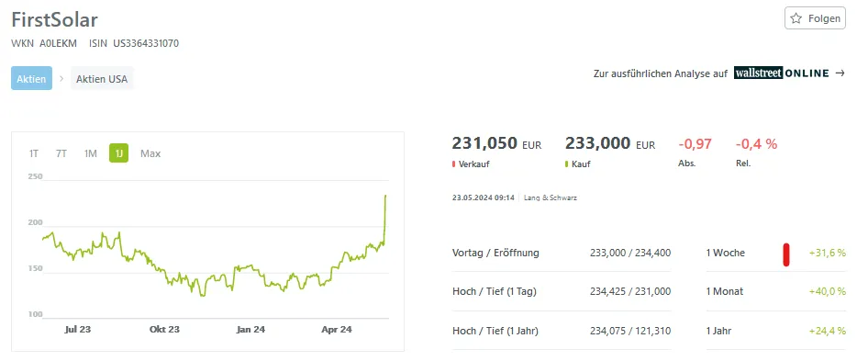Click the arrow icon after wallstreet ONLINE
The image size is (868, 361).
tap(840, 73)
